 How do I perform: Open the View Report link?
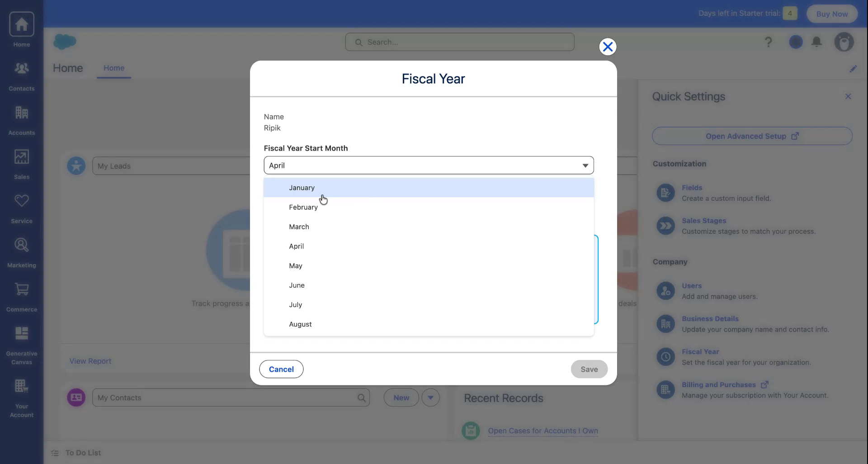(x=90, y=360)
